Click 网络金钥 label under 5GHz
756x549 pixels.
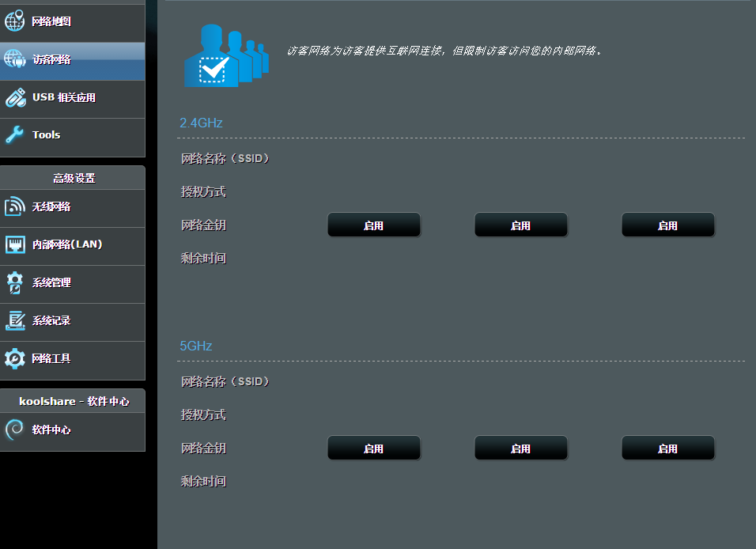(203, 448)
